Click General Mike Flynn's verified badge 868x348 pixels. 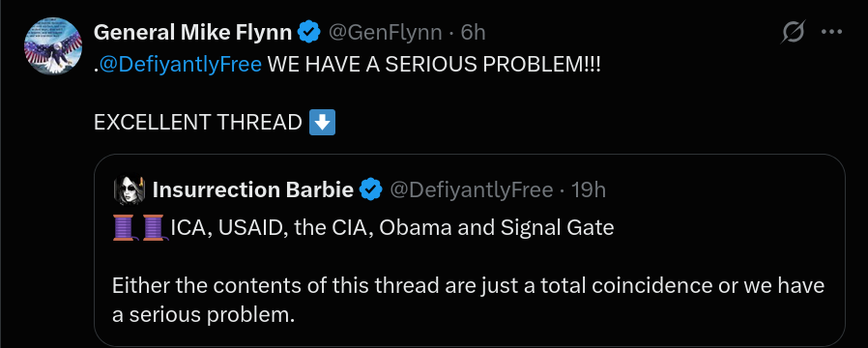click(x=309, y=33)
